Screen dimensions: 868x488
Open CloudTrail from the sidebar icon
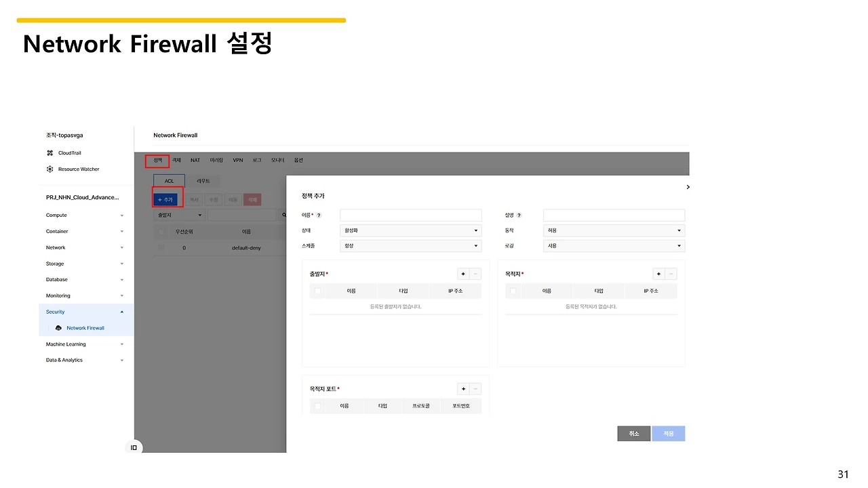click(x=50, y=153)
